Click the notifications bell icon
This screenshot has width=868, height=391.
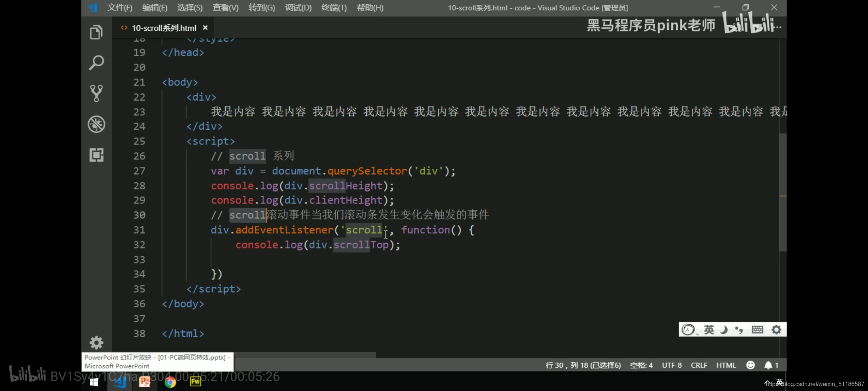(x=768, y=365)
